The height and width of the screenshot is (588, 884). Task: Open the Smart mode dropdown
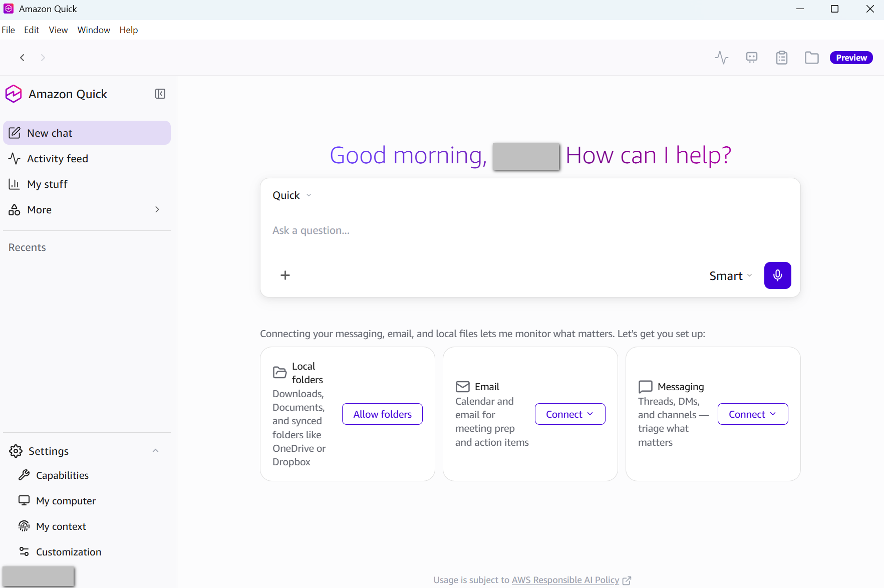731,276
